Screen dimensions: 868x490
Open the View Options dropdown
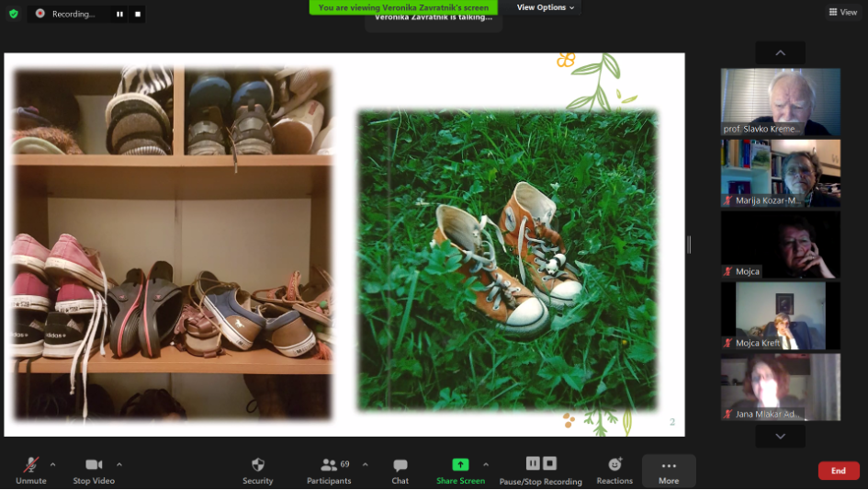coord(546,7)
